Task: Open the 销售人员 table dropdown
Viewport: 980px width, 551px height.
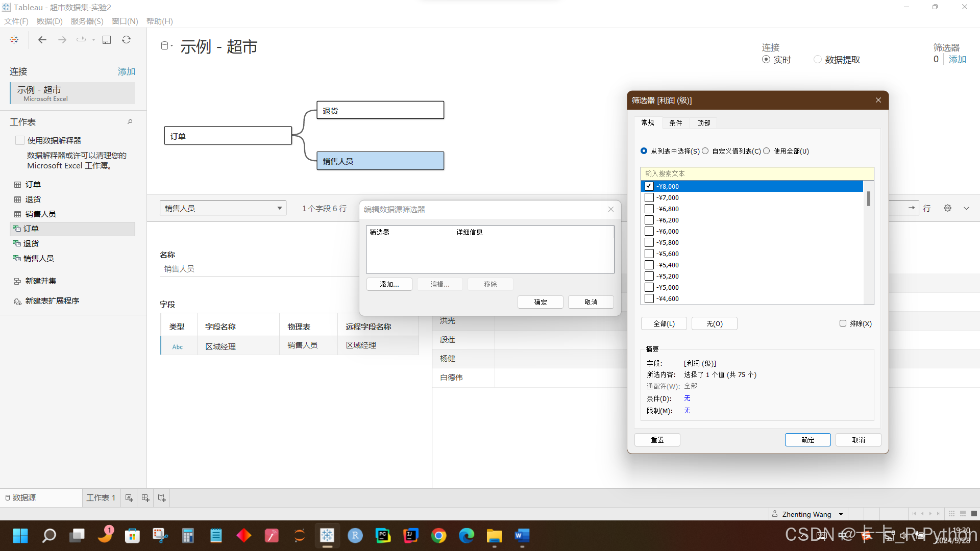Action: 223,208
